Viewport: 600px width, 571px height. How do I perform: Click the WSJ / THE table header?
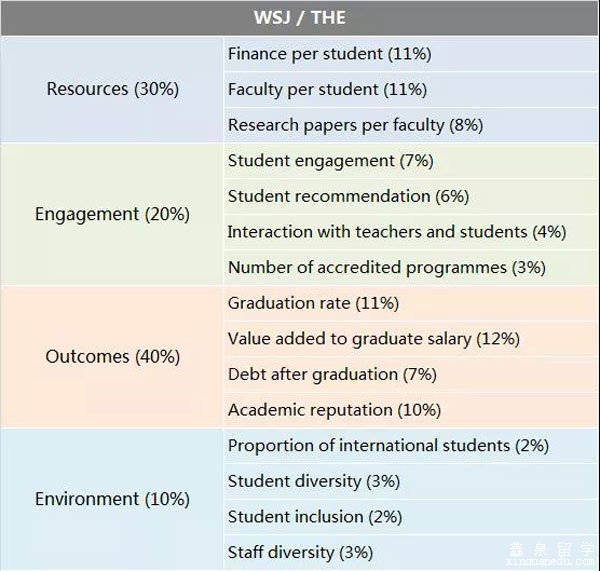point(300,18)
